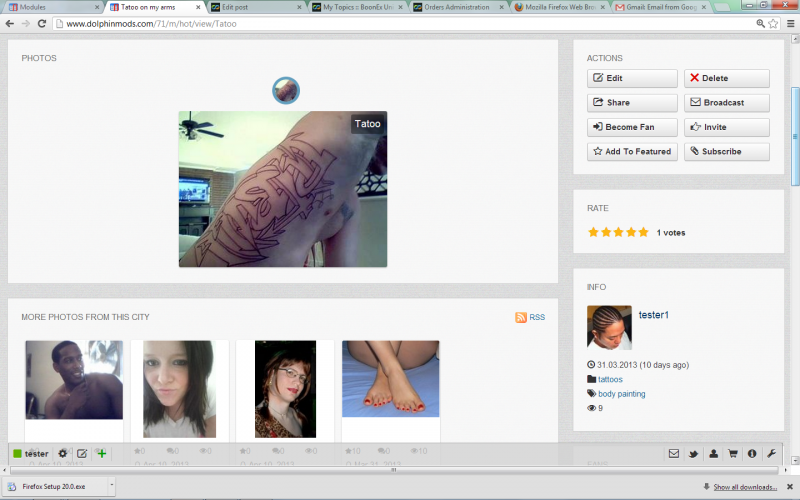Switch to My Topics BoonEx tab
This screenshot has height=500, width=800.
(x=357, y=7)
